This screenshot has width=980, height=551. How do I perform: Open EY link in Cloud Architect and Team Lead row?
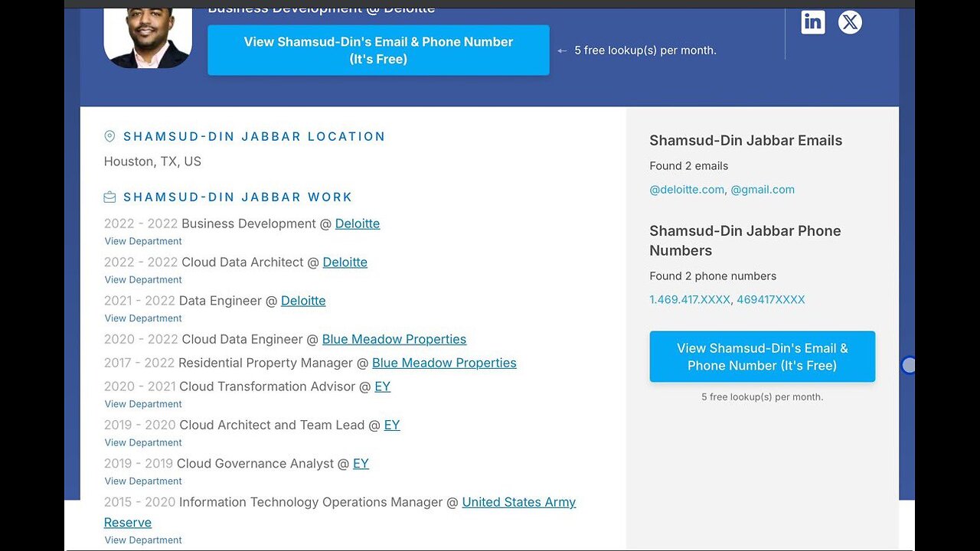[x=392, y=425]
